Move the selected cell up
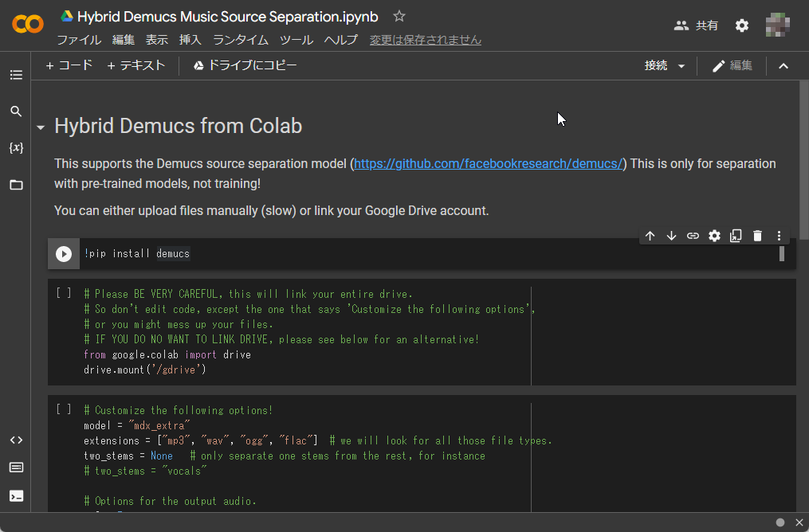 coord(650,236)
